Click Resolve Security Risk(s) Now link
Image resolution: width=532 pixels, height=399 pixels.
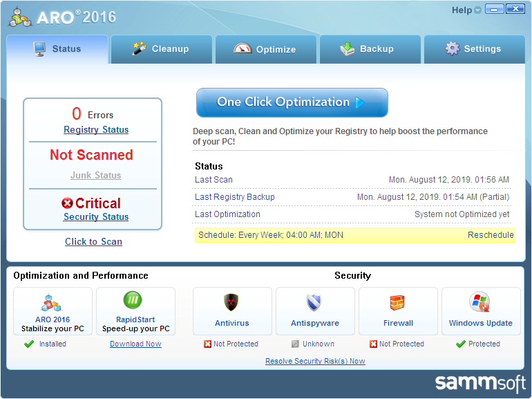click(315, 361)
